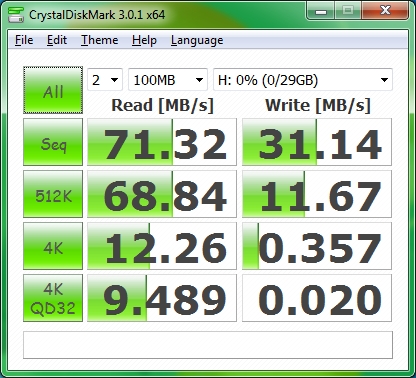This screenshot has height=378, width=416.
Task: Select the Seq read result 71.32
Action: click(162, 142)
